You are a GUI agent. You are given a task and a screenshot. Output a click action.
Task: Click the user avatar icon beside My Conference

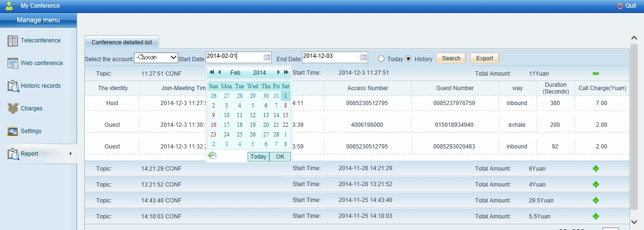(9, 6)
